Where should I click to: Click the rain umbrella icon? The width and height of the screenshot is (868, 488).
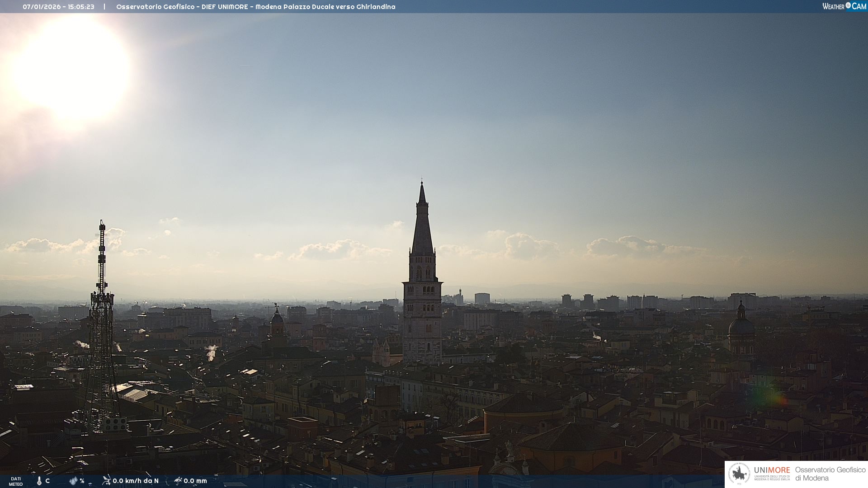178,480
